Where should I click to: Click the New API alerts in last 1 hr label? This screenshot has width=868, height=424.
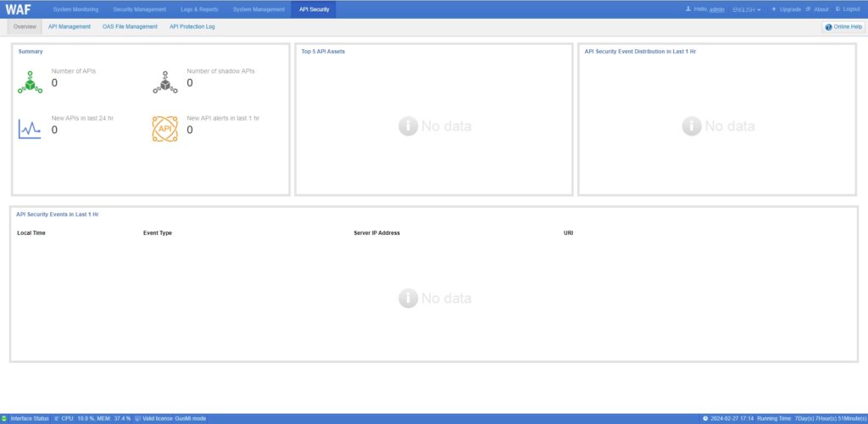tap(223, 118)
